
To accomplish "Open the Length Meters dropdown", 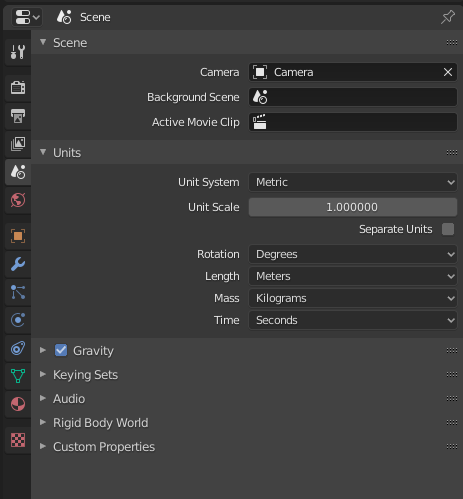I will [x=353, y=276].
